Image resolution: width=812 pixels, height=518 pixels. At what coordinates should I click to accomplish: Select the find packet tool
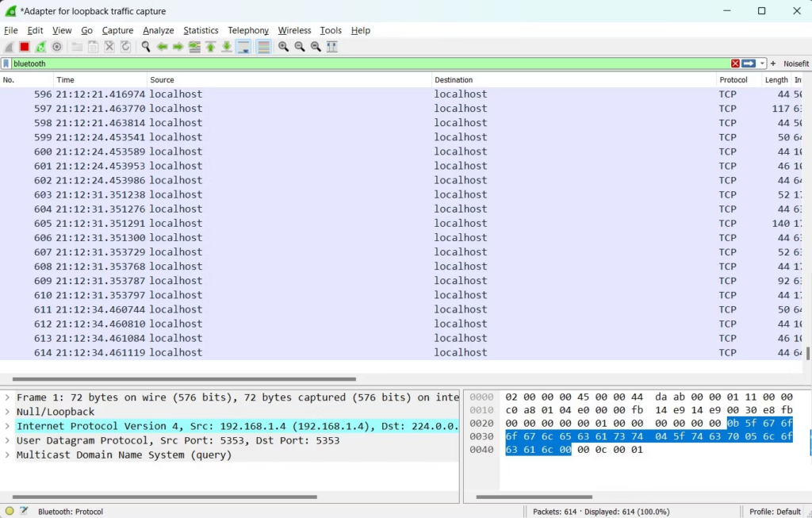pos(146,47)
